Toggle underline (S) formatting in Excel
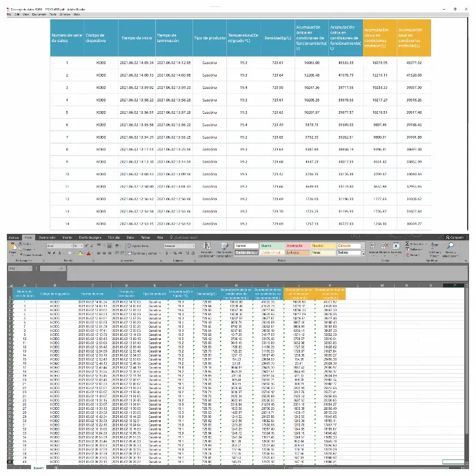 59,253
